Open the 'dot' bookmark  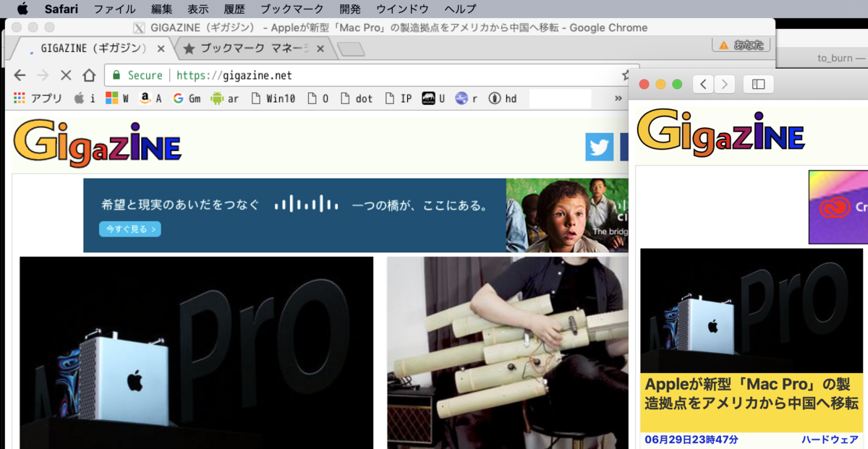[x=357, y=98]
